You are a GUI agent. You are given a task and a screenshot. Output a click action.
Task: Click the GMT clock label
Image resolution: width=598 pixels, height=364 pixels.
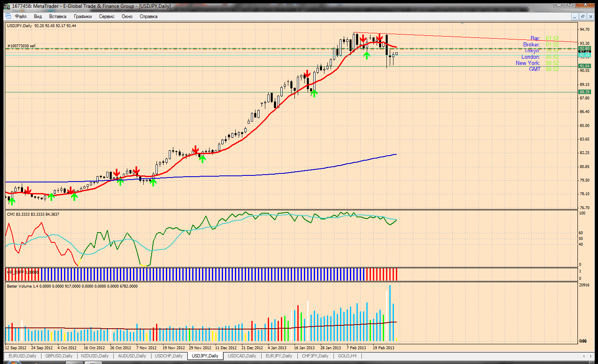tap(535, 69)
